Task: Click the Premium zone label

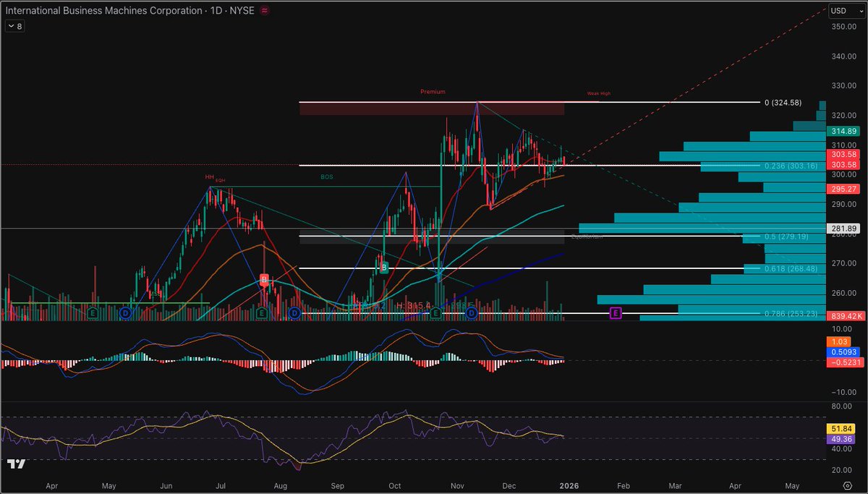Action: (x=433, y=92)
